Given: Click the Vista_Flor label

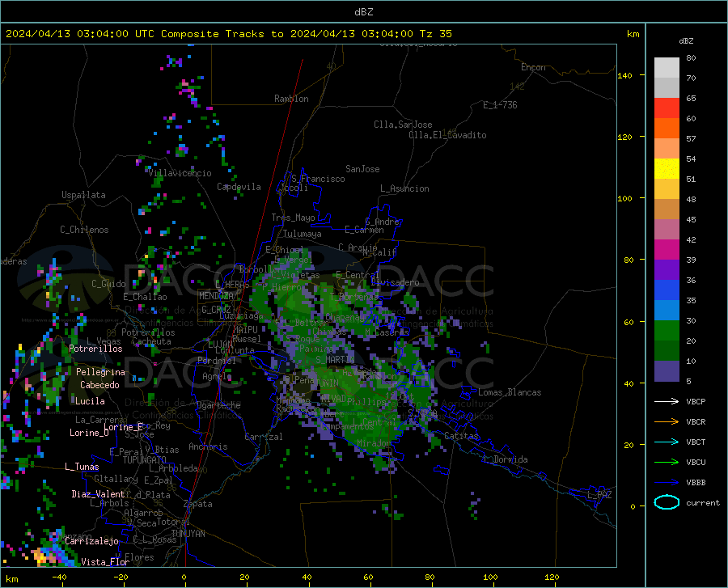Looking at the screenshot, I should [105, 562].
